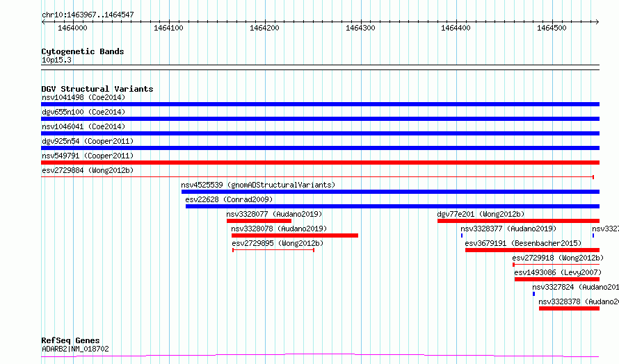Click the nsv1041498 (Coe2014) blue variant bar
The image size is (619, 364).
(320, 104)
